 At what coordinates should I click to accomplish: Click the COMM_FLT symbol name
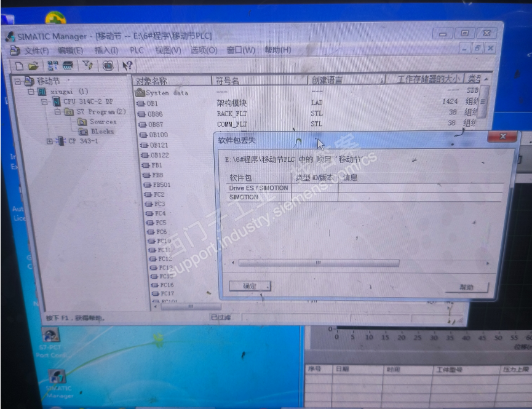click(x=232, y=124)
